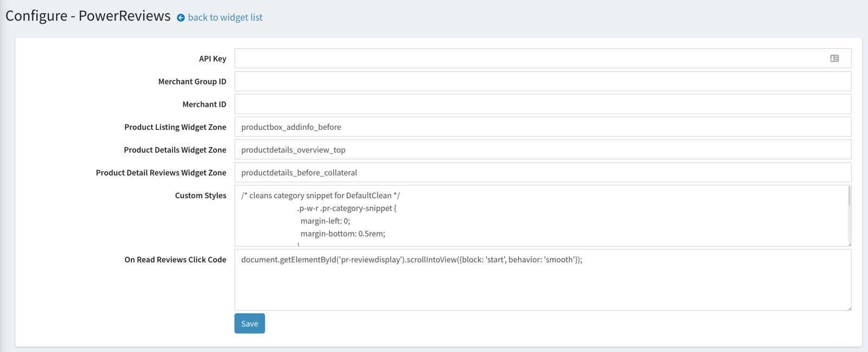This screenshot has height=352, width=868.
Task: Click the Product Details Widget Zone field
Action: coord(542,150)
